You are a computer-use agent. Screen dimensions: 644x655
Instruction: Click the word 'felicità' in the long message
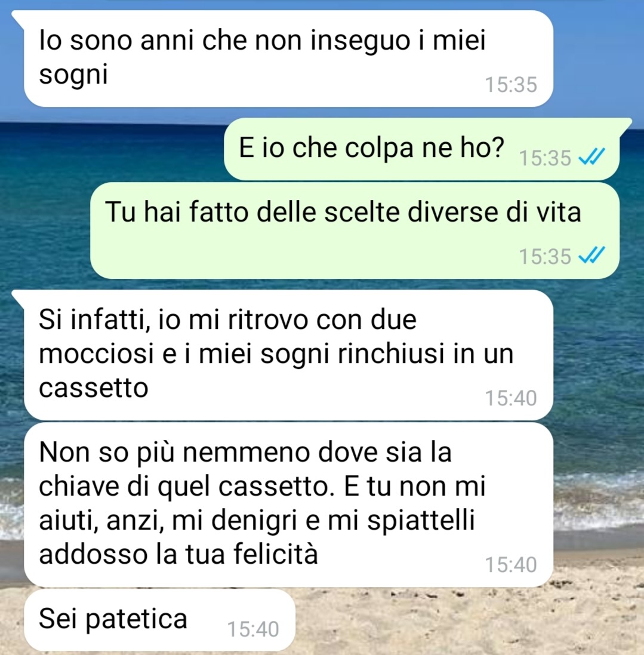276,553
